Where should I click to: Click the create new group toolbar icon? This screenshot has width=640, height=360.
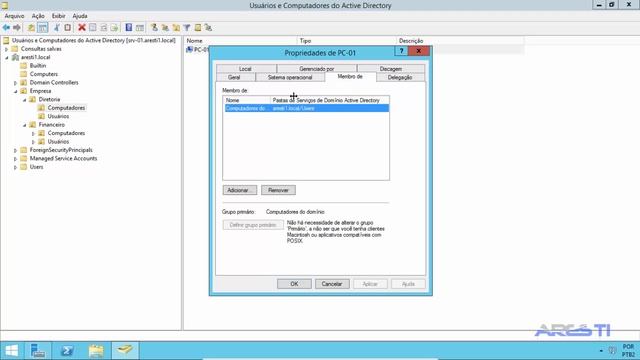click(165, 28)
